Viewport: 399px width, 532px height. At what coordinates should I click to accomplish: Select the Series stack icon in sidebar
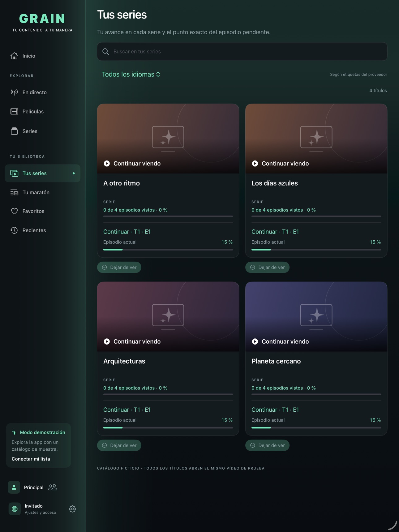tap(14, 131)
